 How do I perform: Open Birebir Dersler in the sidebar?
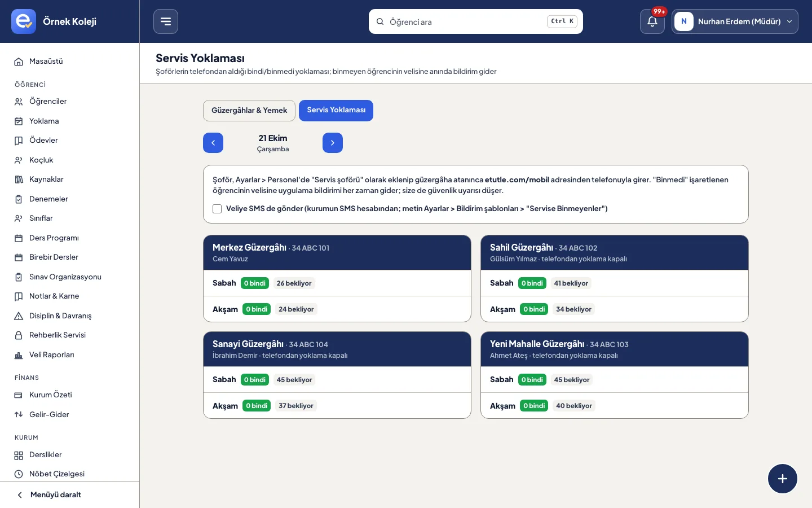70,257
